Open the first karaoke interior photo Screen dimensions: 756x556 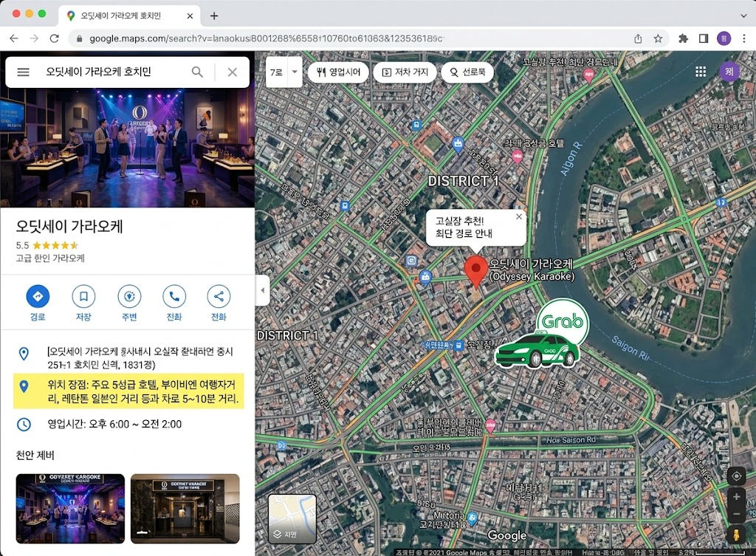(70, 509)
